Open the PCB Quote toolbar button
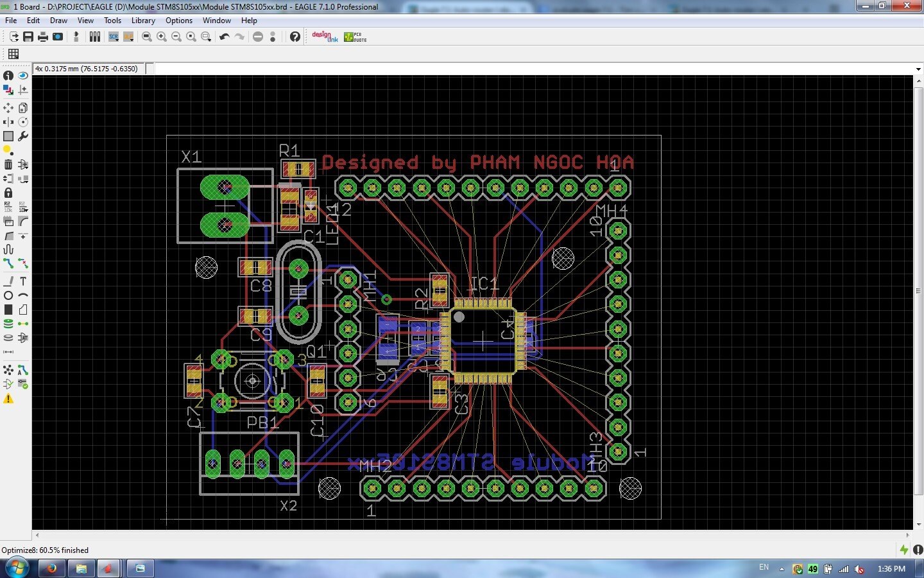This screenshot has width=924, height=578. click(x=355, y=37)
